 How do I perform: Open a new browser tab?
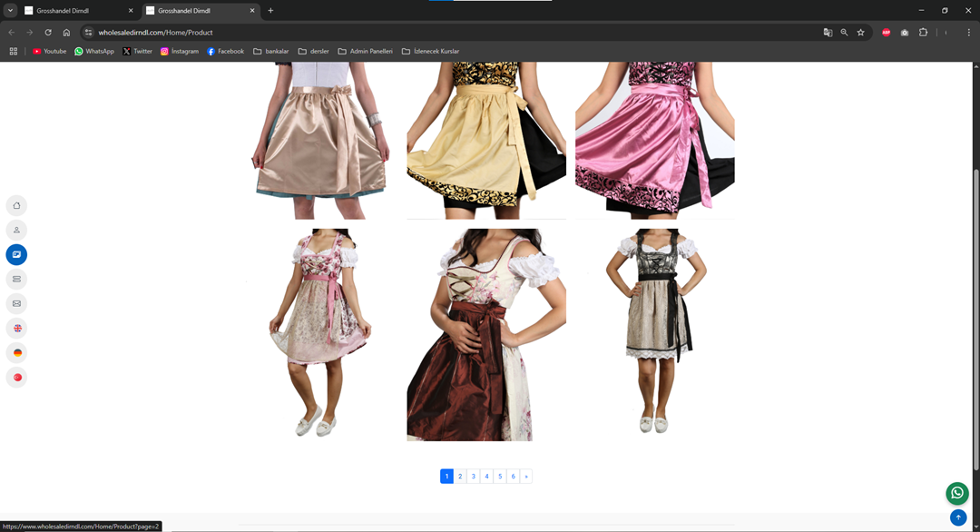pyautogui.click(x=270, y=11)
